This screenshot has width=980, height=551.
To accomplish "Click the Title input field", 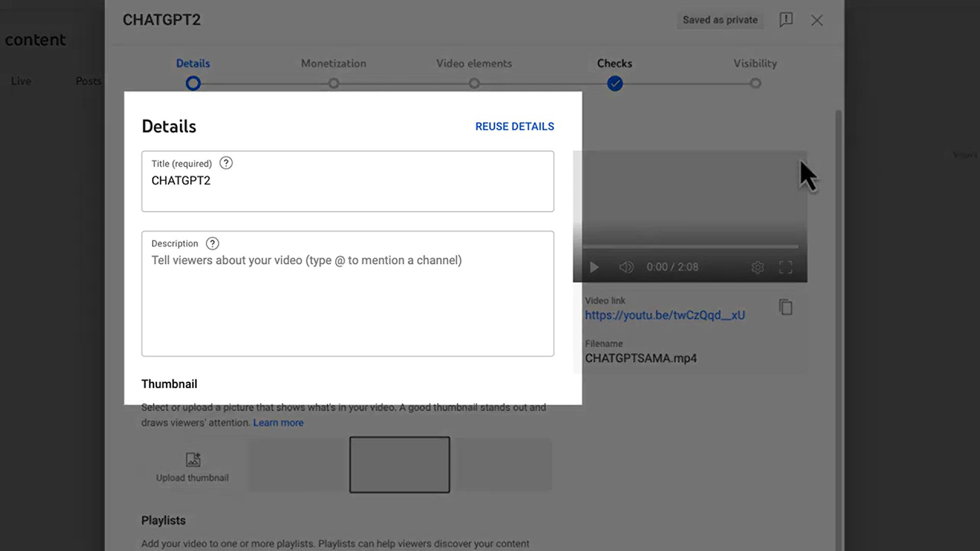I will point(348,181).
